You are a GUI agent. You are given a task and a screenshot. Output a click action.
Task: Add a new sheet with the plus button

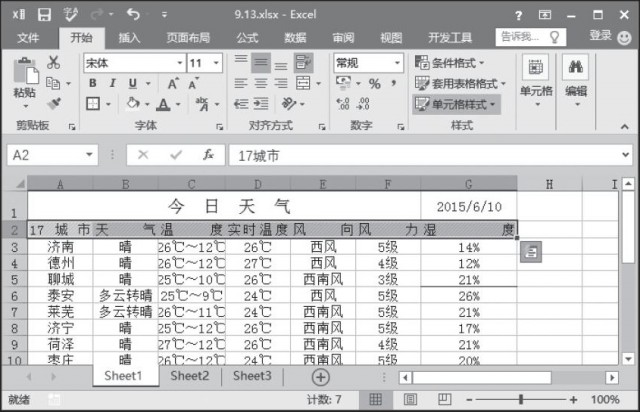click(x=320, y=377)
